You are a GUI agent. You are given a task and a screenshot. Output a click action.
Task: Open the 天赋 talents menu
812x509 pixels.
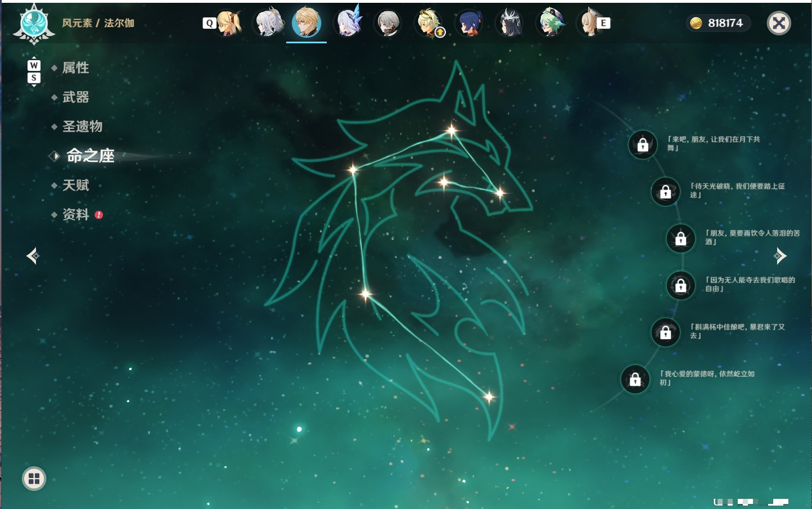(x=75, y=185)
